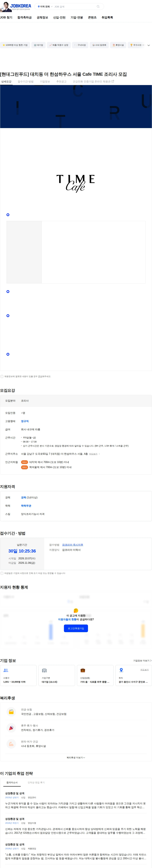Open 건강친화 인증기업 온라인 채용관 link

point(93,82)
